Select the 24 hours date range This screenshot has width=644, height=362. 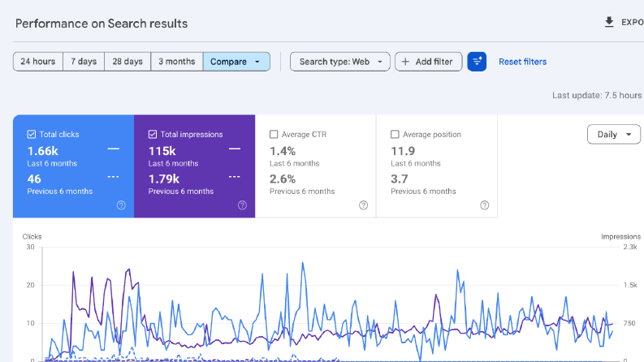(38, 62)
